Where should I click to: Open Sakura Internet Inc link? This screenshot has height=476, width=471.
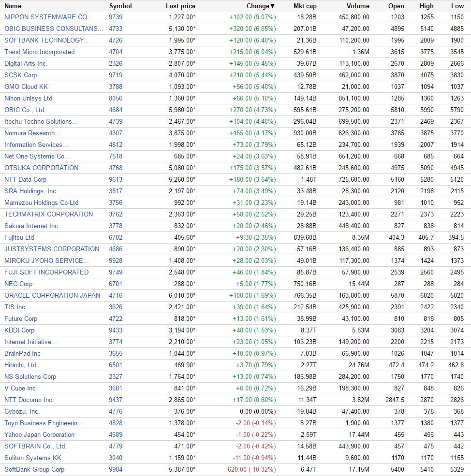point(31,226)
